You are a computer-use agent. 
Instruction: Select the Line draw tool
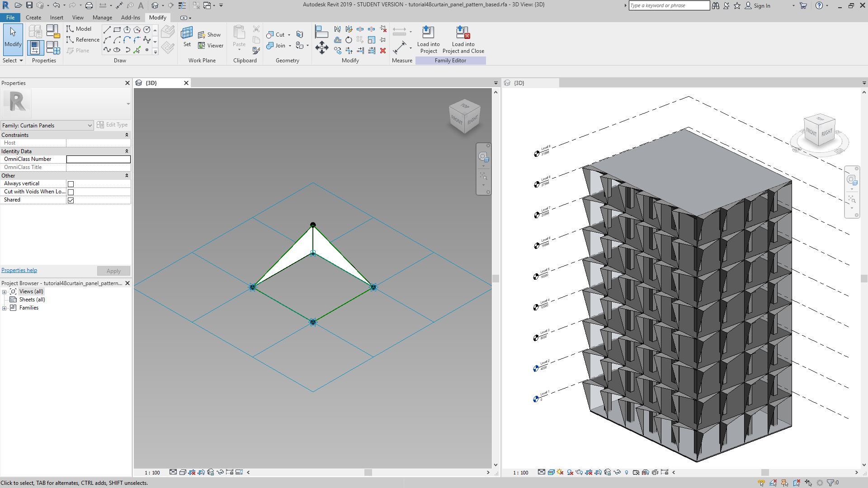(x=107, y=29)
